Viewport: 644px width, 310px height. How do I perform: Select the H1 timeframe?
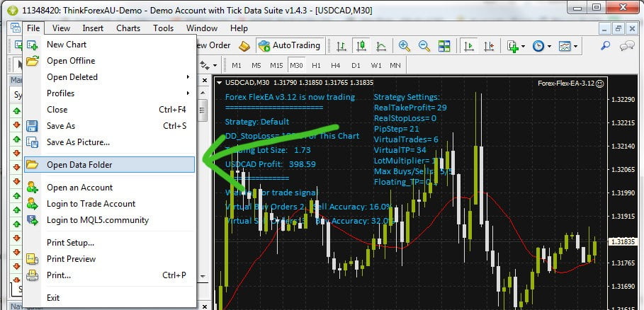(316, 66)
